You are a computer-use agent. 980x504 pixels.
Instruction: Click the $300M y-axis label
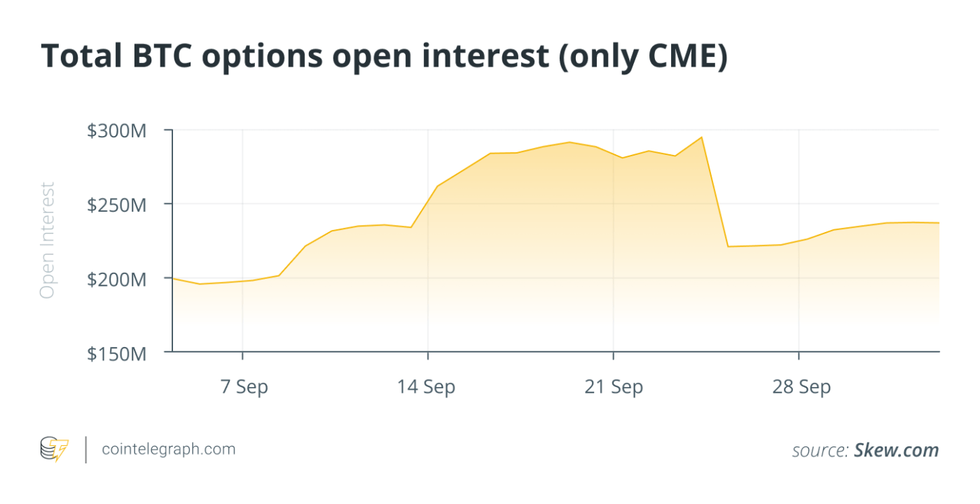coord(116,131)
